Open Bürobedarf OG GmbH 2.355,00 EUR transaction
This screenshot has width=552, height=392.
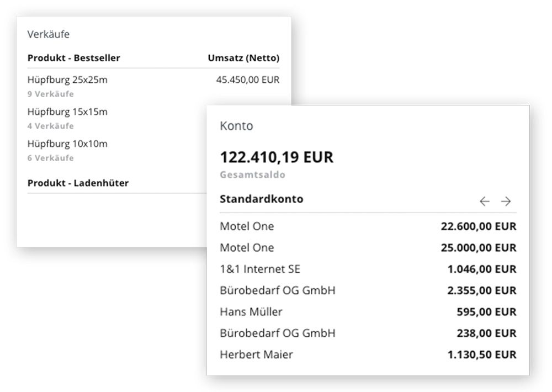[368, 290]
